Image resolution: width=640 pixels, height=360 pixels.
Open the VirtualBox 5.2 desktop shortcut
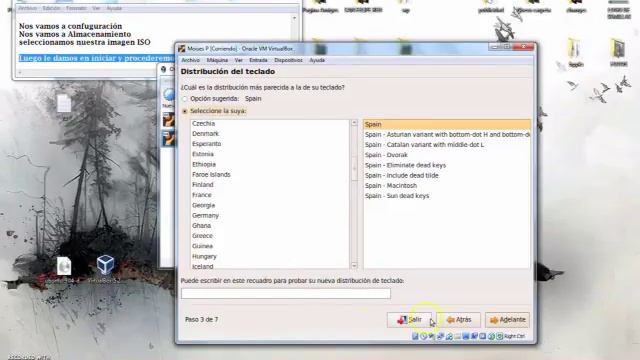105,269
